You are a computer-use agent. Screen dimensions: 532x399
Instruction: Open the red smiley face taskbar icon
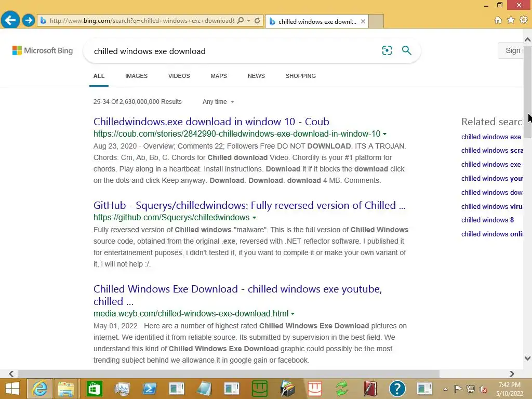coord(314,389)
